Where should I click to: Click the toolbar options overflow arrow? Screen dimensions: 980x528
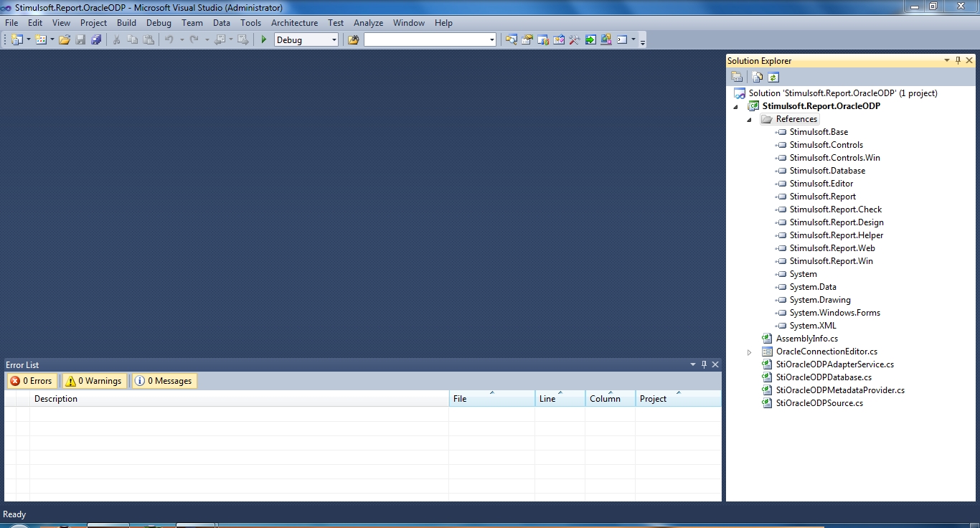643,41
